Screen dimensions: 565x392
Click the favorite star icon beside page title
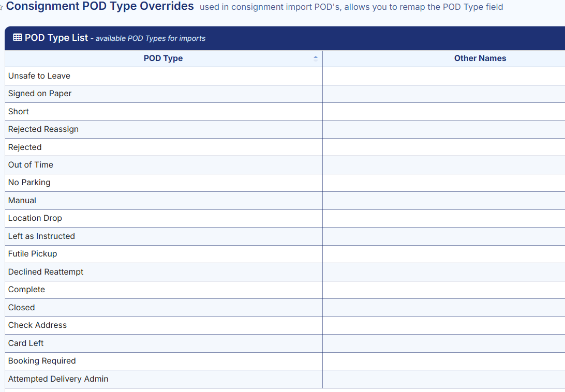pos(2,8)
